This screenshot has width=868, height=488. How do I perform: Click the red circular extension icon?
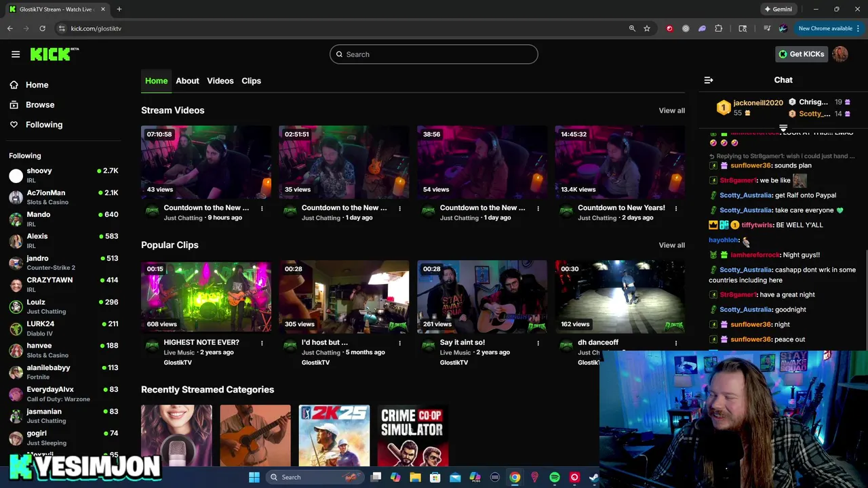tap(670, 28)
